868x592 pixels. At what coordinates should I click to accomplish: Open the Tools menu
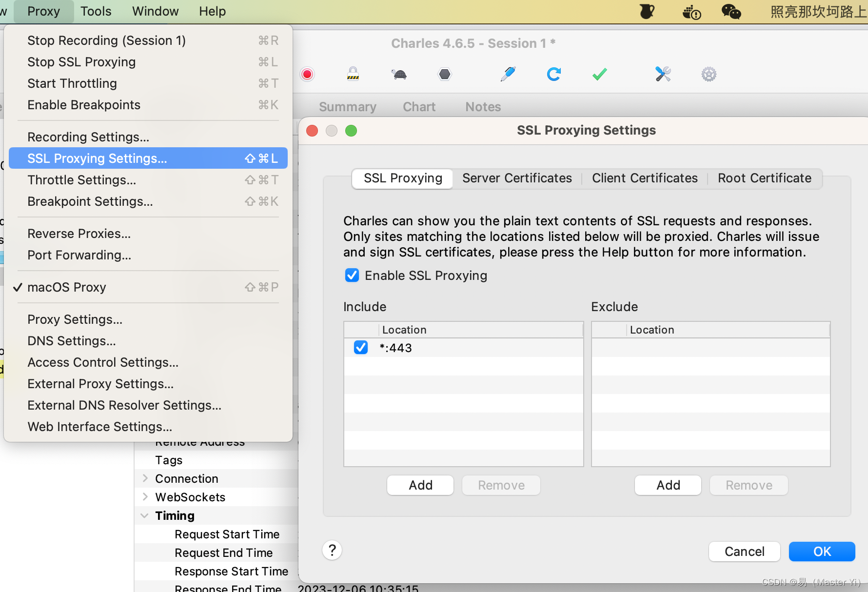tap(96, 11)
